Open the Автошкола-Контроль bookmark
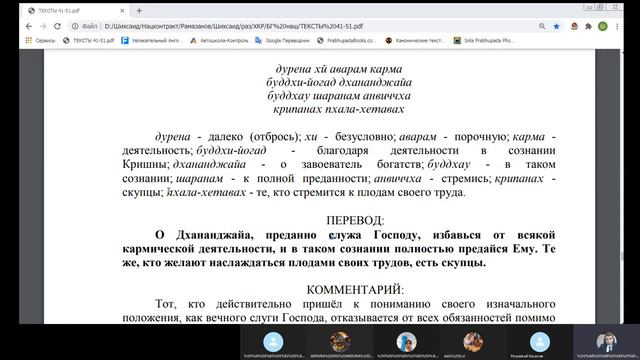This screenshot has height=360, width=640. coord(219,40)
